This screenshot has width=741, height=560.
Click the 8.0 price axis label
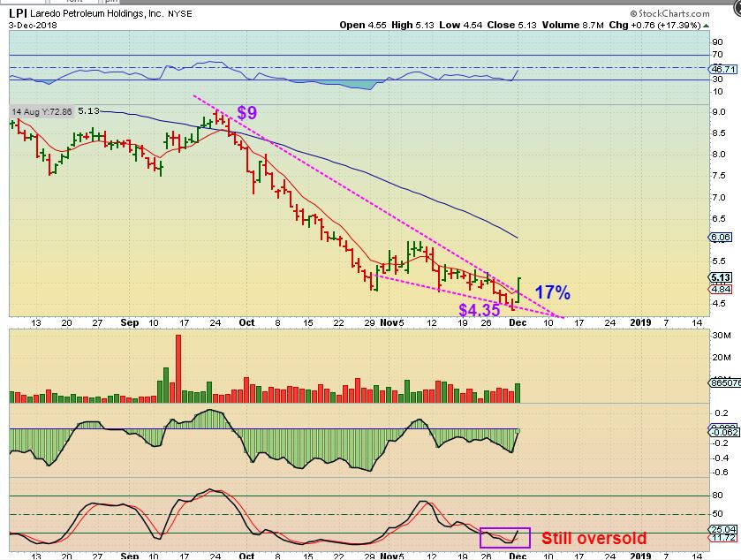point(719,155)
